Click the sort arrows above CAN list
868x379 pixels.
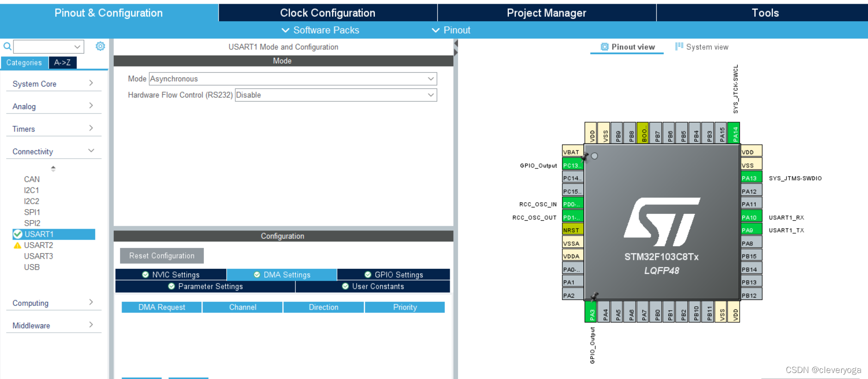click(53, 168)
